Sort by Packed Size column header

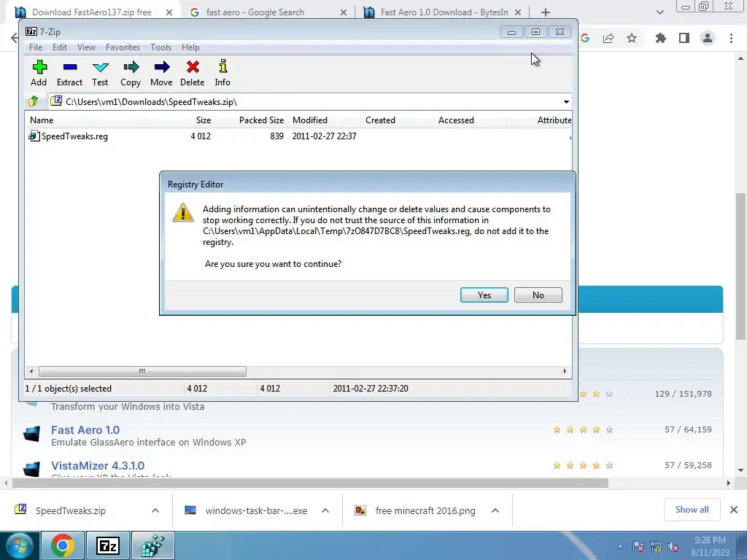pyautogui.click(x=252, y=120)
